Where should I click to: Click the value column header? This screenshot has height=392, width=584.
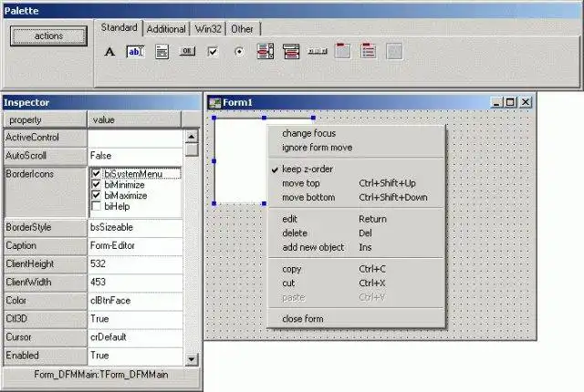pyautogui.click(x=134, y=119)
